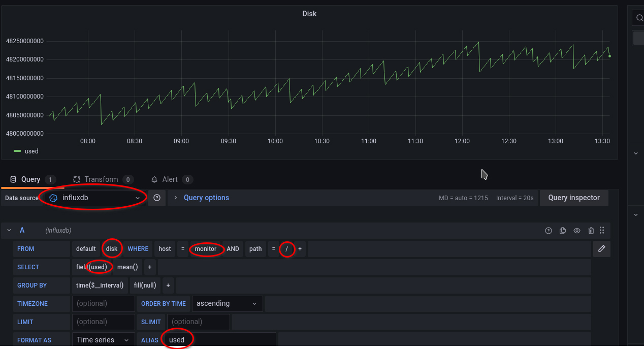Open ORDER BY TIME ascending dropdown

(x=228, y=304)
